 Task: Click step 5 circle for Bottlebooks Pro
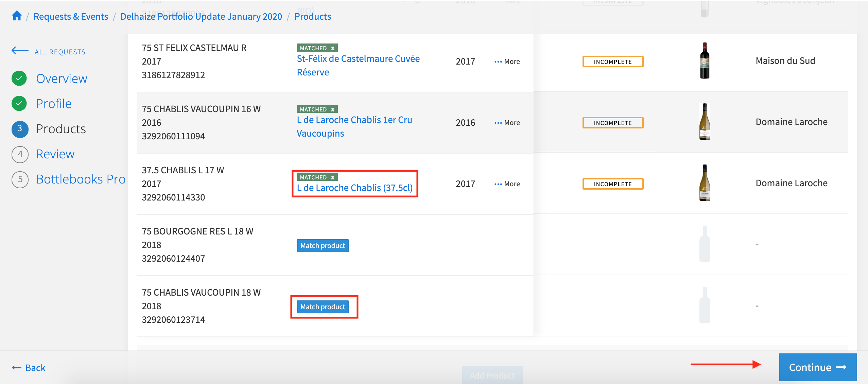click(20, 179)
